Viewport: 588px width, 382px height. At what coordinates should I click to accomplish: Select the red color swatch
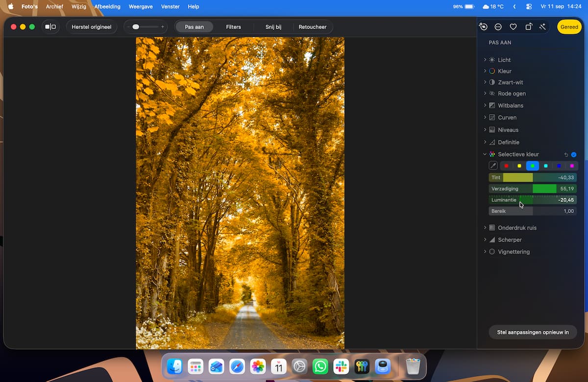[x=506, y=166]
